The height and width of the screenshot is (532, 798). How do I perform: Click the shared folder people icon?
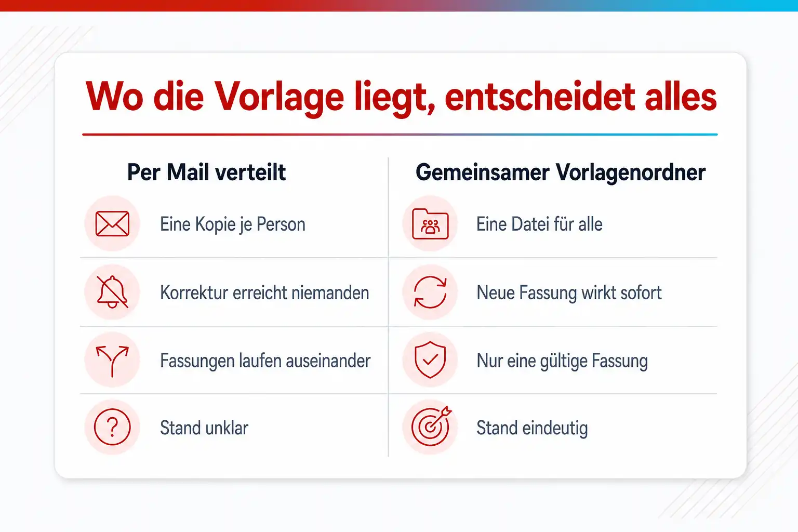click(x=430, y=224)
